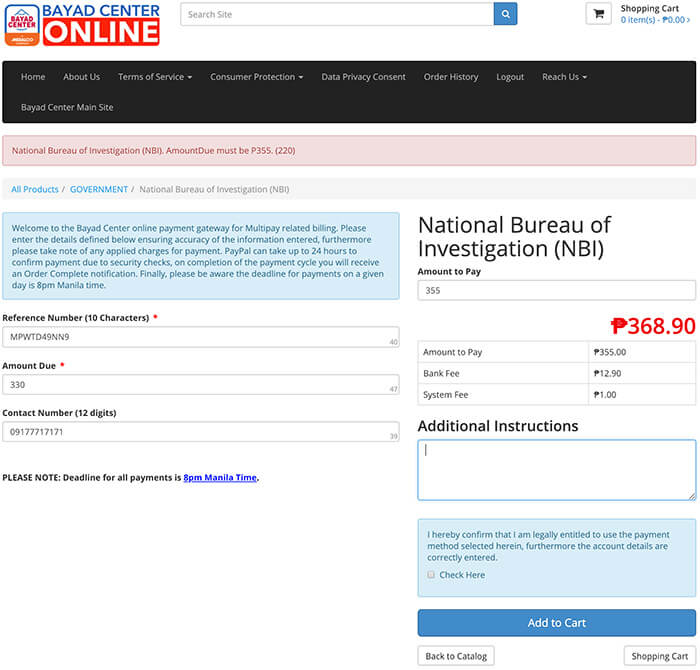
Task: Click the Bank Fee ₱12.90 value
Action: pos(607,374)
